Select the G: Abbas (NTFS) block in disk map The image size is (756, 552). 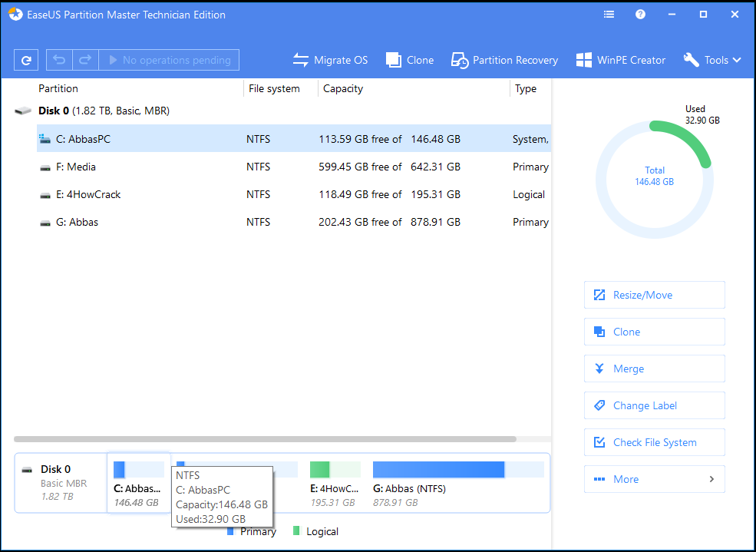click(458, 483)
